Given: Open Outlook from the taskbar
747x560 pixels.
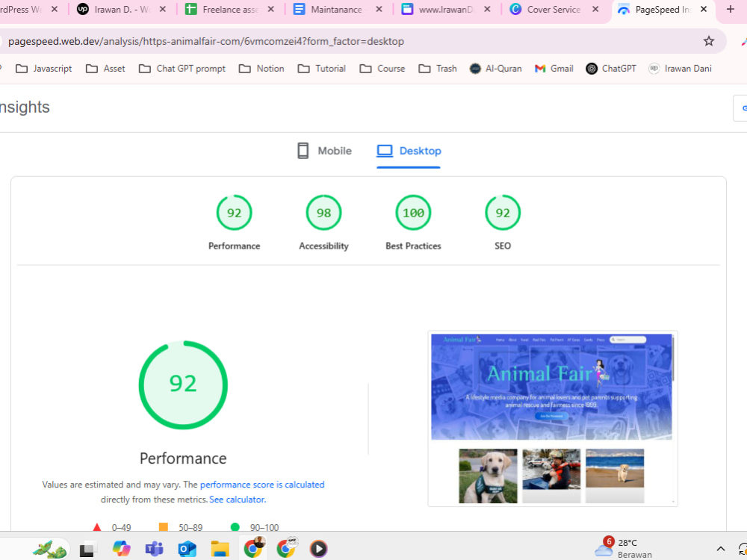Looking at the screenshot, I should (187, 549).
